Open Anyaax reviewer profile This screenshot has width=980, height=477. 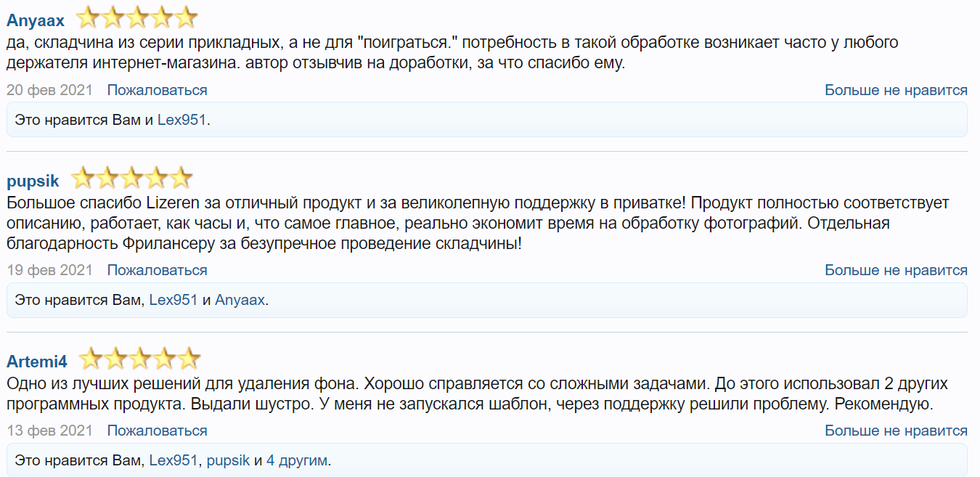pyautogui.click(x=35, y=20)
